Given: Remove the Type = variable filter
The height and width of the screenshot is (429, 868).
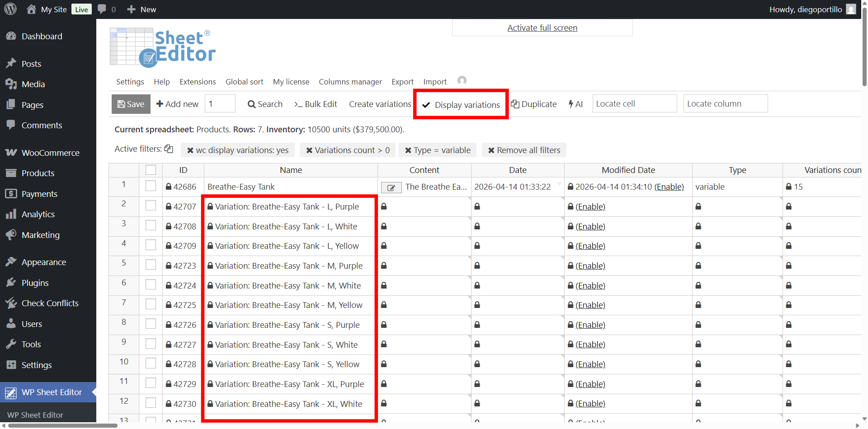Looking at the screenshot, I should click(x=437, y=150).
